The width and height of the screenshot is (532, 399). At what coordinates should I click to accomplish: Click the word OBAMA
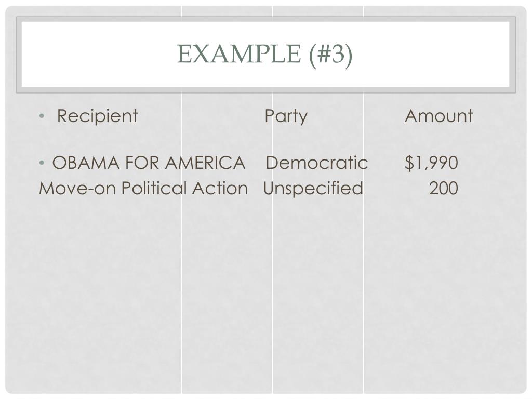(86, 163)
